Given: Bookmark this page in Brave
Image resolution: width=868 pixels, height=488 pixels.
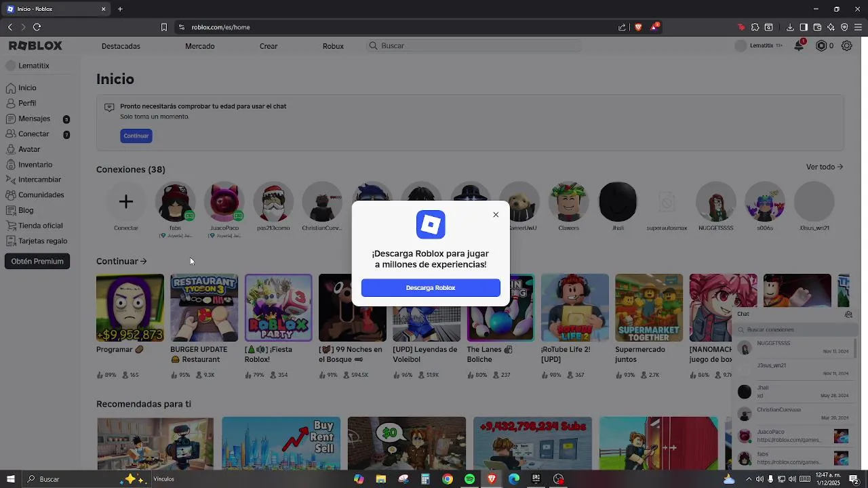Looking at the screenshot, I should pyautogui.click(x=163, y=27).
